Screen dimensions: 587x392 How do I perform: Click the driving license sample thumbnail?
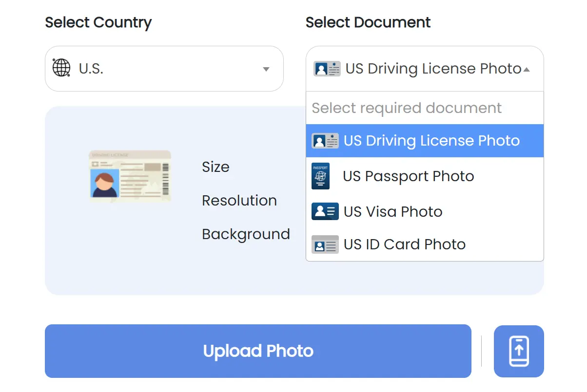pos(130,176)
